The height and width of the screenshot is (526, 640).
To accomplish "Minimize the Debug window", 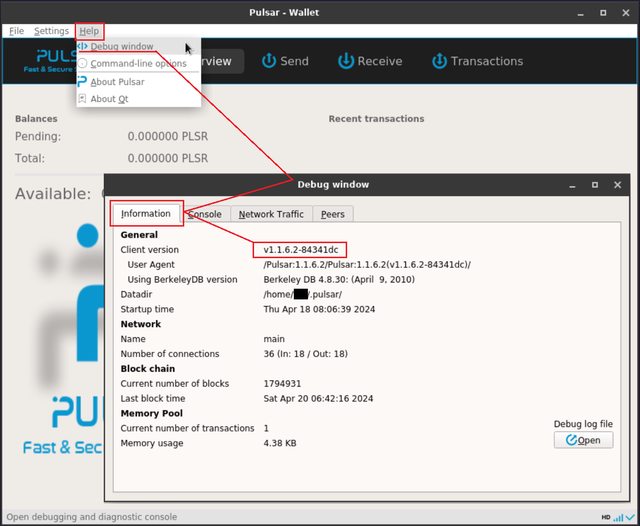I will [x=572, y=186].
